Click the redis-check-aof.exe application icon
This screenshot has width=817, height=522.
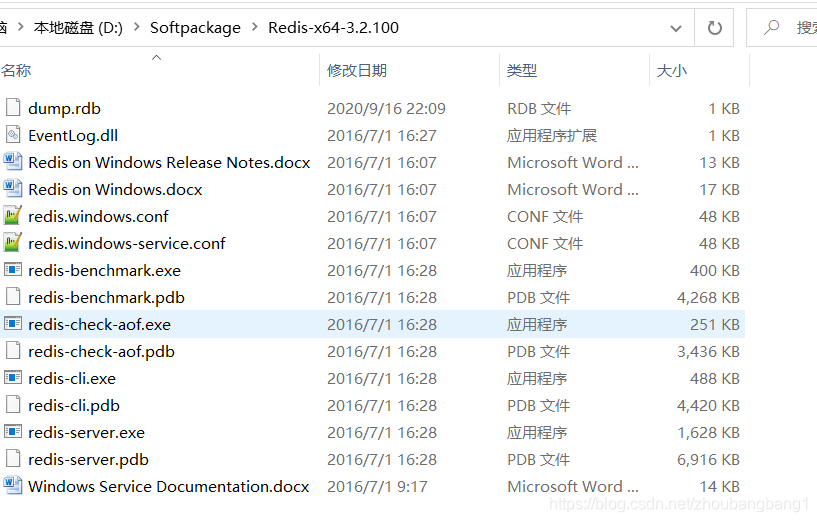[x=13, y=324]
